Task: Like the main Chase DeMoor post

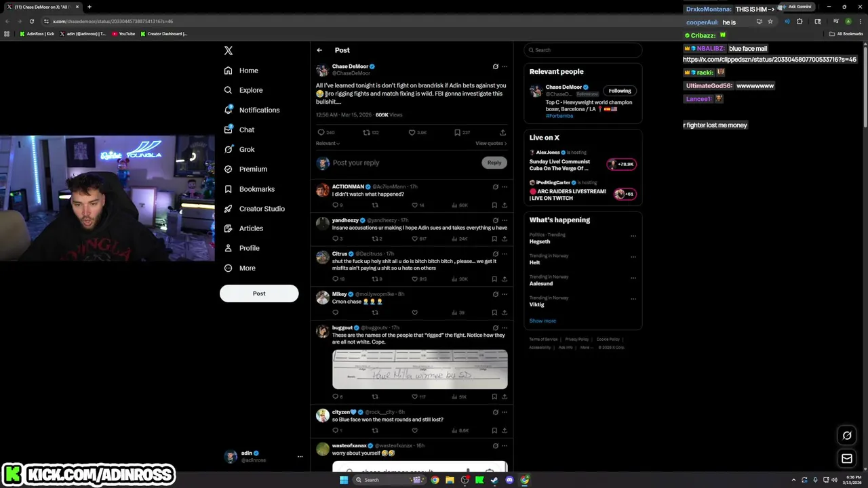Action: tap(412, 132)
